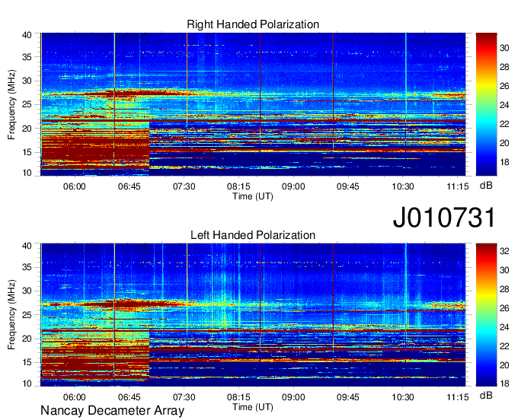Click the 10 MHz tick of Left Handed plot
The height and width of the screenshot is (420, 518).
(x=27, y=383)
